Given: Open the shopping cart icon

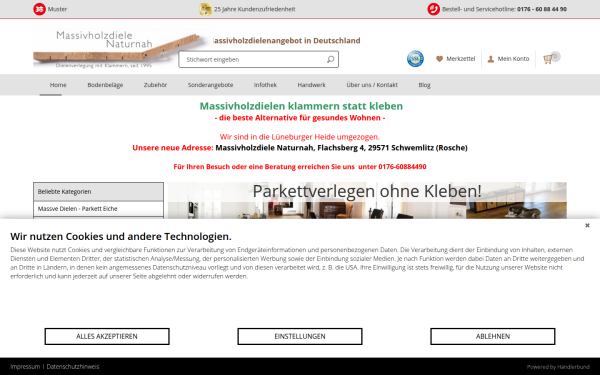Looking at the screenshot, I should tap(548, 59).
